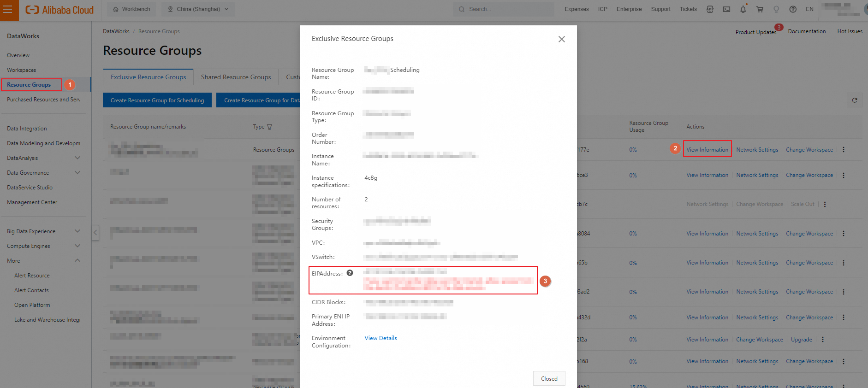Open the Expenses menu
The image size is (868, 388).
(577, 9)
